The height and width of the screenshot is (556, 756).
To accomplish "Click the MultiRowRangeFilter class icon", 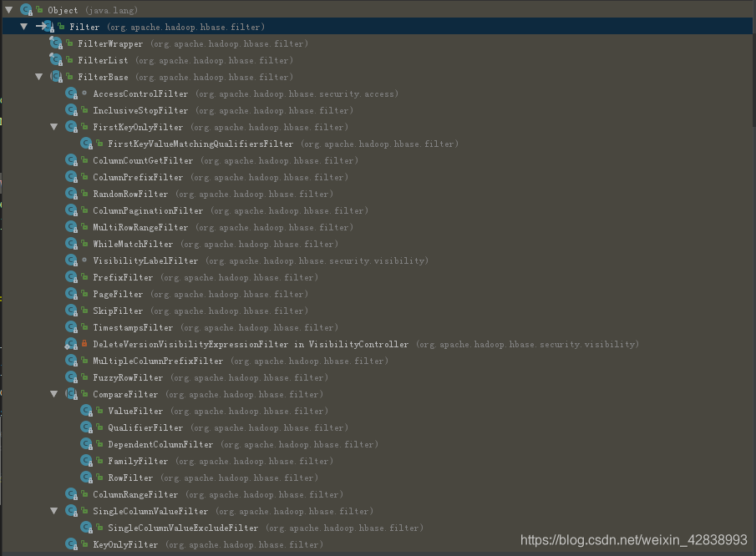I will 71,227.
